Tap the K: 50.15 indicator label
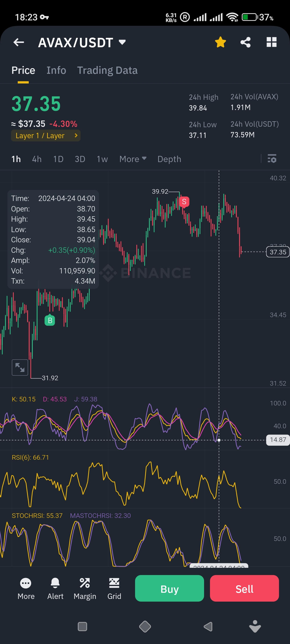This screenshot has height=644, width=290. 24,399
